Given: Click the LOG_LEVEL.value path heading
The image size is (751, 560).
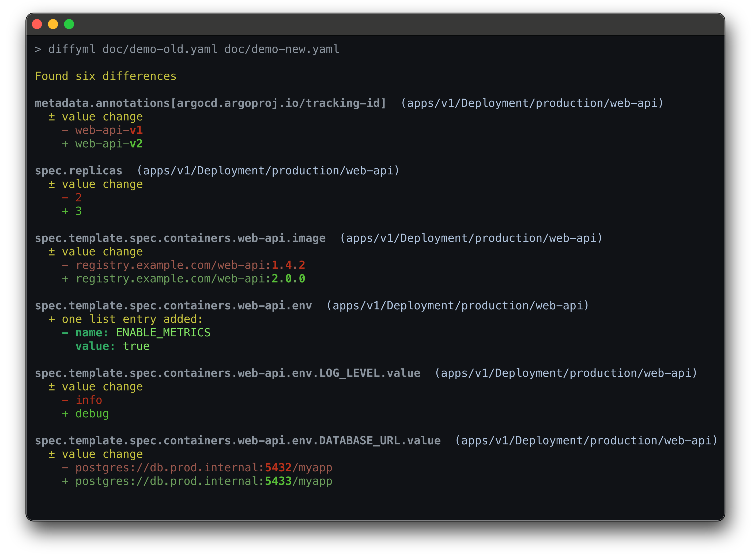Looking at the screenshot, I should [x=227, y=373].
